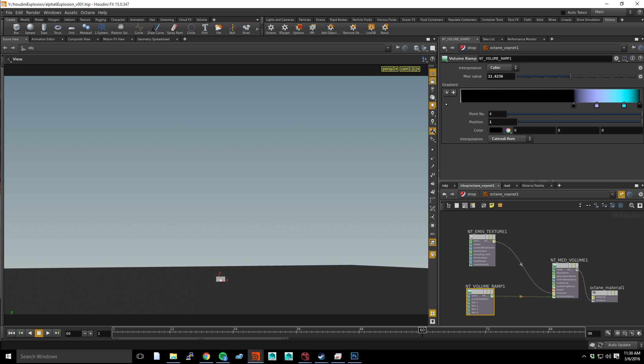The image size is (644, 364).
Task: Open Chrome from the taskbar
Action: tap(206, 356)
